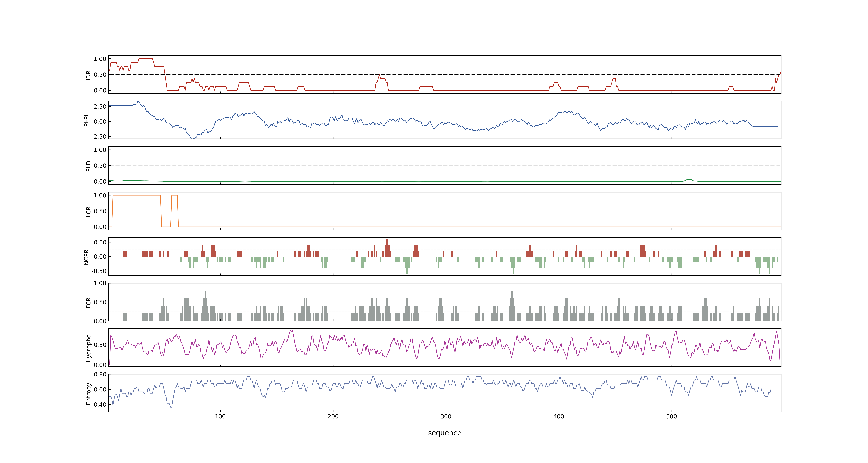Click the LCR y-axis label
The height and width of the screenshot is (463, 868).
pos(89,211)
